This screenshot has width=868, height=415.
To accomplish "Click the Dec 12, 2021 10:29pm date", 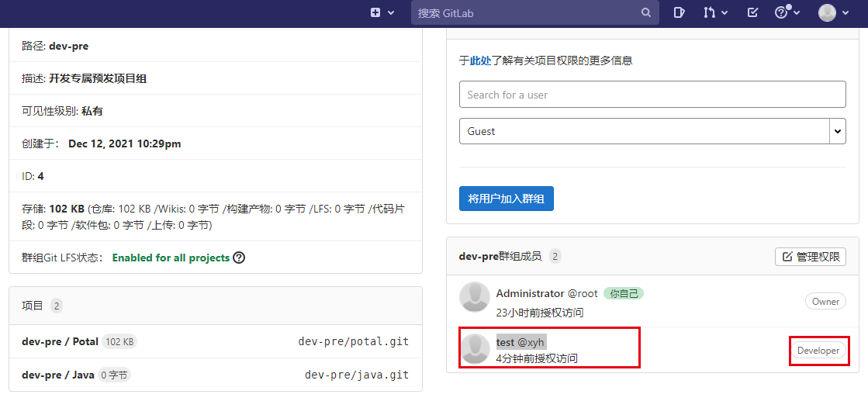I will (125, 144).
